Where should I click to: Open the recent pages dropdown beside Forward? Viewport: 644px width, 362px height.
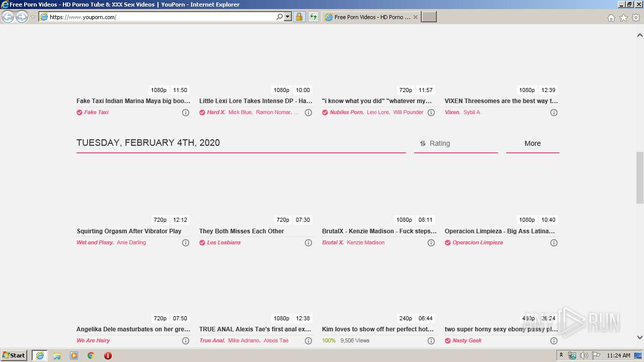click(x=33, y=17)
